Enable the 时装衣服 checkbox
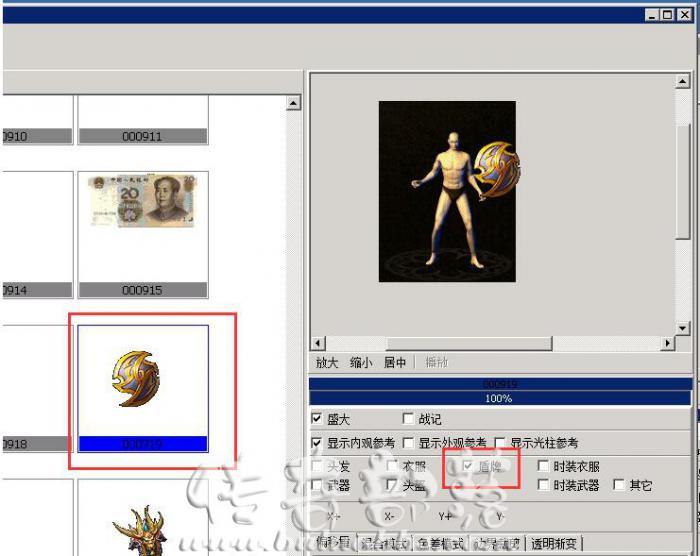Image resolution: width=700 pixels, height=556 pixels. point(543,466)
